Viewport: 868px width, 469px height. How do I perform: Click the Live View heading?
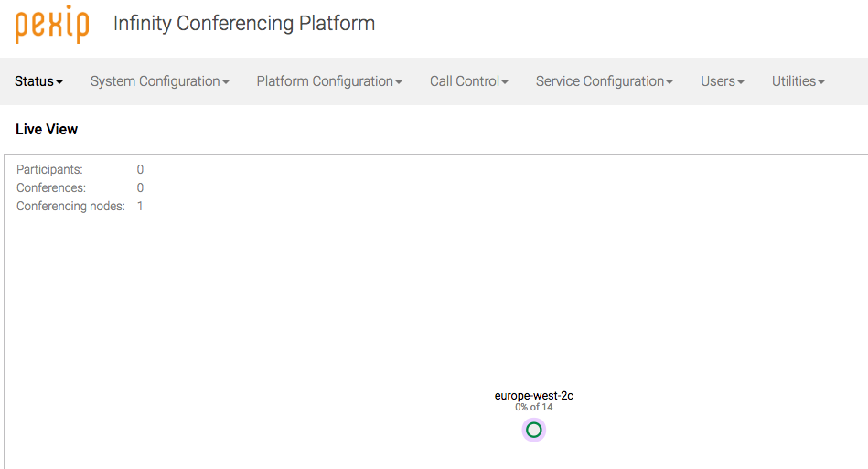(x=47, y=130)
